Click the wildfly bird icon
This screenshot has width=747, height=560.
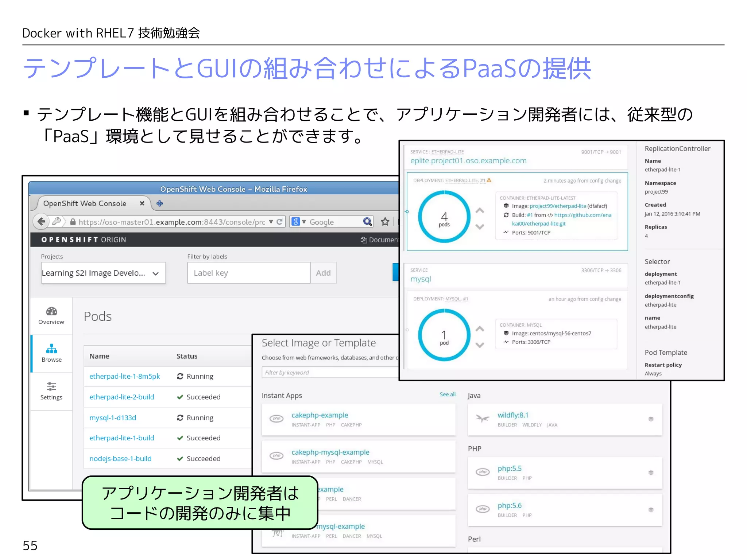pyautogui.click(x=483, y=418)
